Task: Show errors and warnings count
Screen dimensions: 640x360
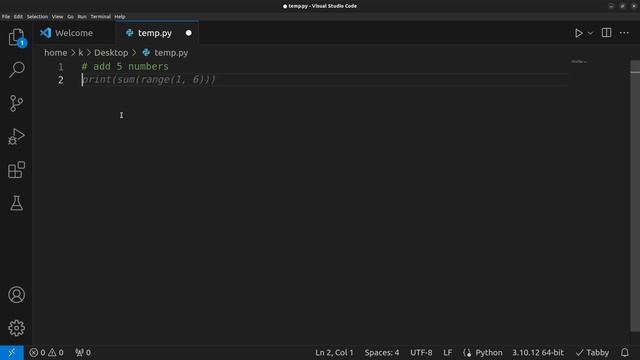Action: coord(47,352)
